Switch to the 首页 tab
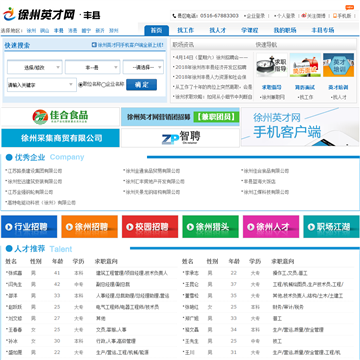 157,30
